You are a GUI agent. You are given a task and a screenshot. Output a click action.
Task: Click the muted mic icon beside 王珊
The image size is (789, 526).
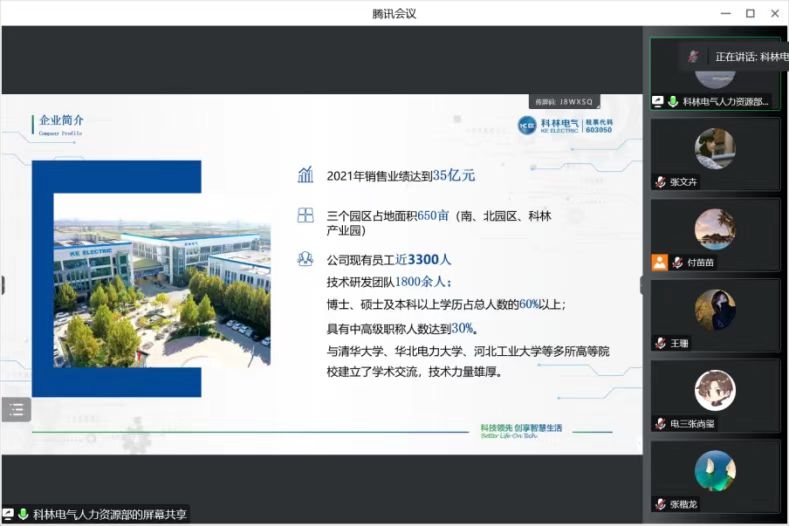click(660, 343)
